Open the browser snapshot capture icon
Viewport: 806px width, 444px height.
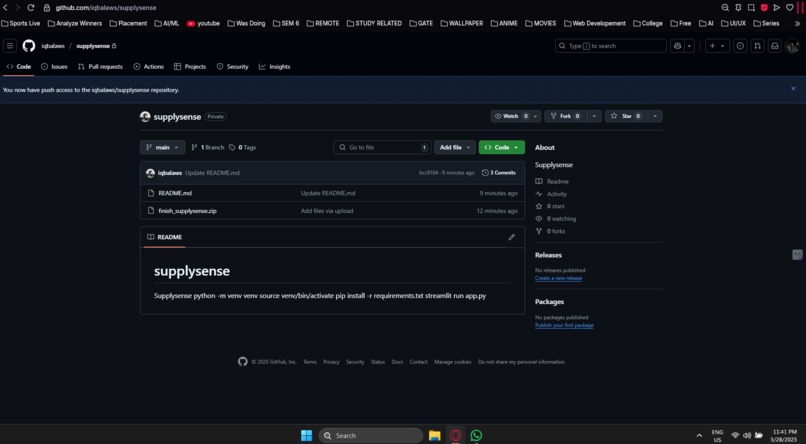[751, 8]
